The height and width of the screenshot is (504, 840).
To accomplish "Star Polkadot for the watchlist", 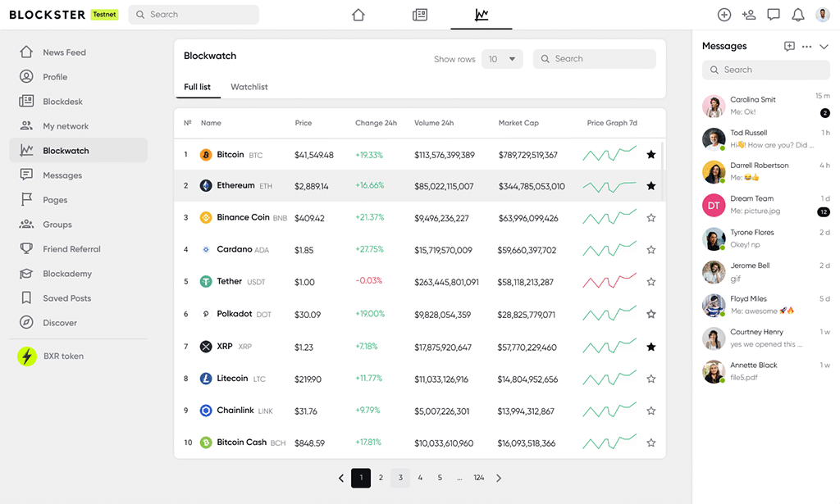I will point(651,314).
